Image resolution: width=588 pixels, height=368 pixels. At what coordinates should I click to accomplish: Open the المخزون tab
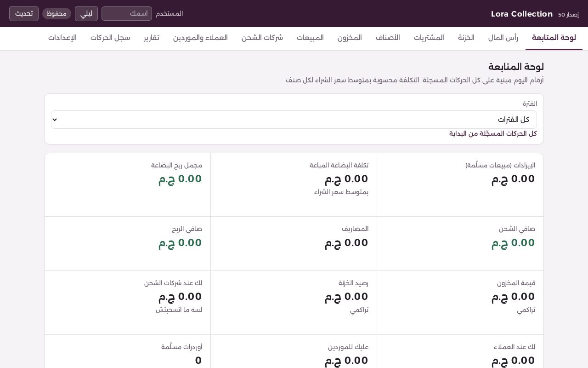coord(350,38)
